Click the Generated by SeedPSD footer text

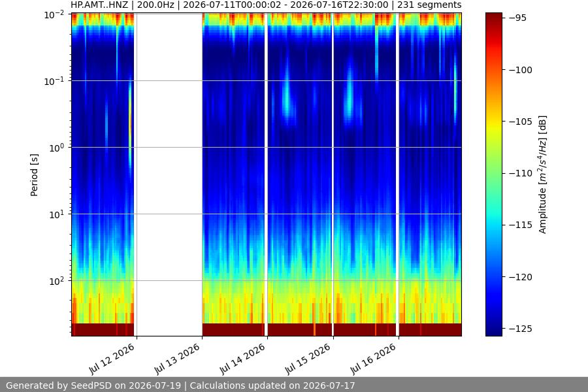pos(180,385)
